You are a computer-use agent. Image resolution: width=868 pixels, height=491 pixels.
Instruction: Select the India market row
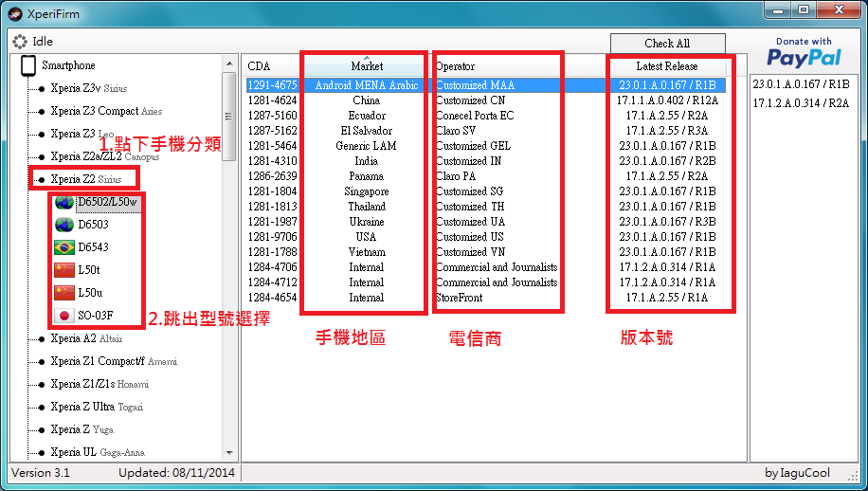485,161
